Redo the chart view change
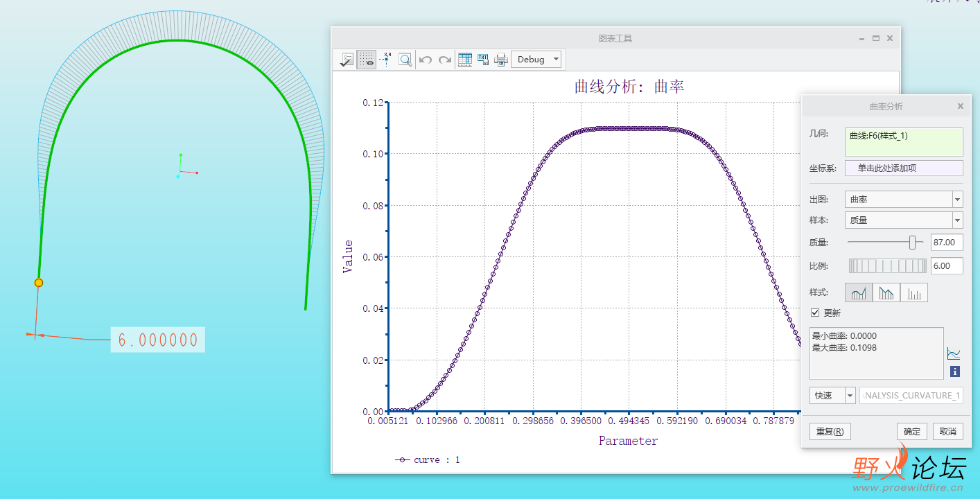This screenshot has height=499, width=980. [445, 60]
